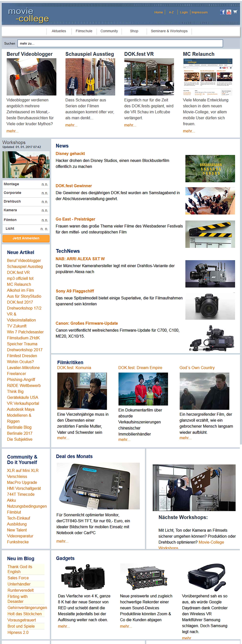
Task: Open the Login link in header
Action: click(183, 12)
